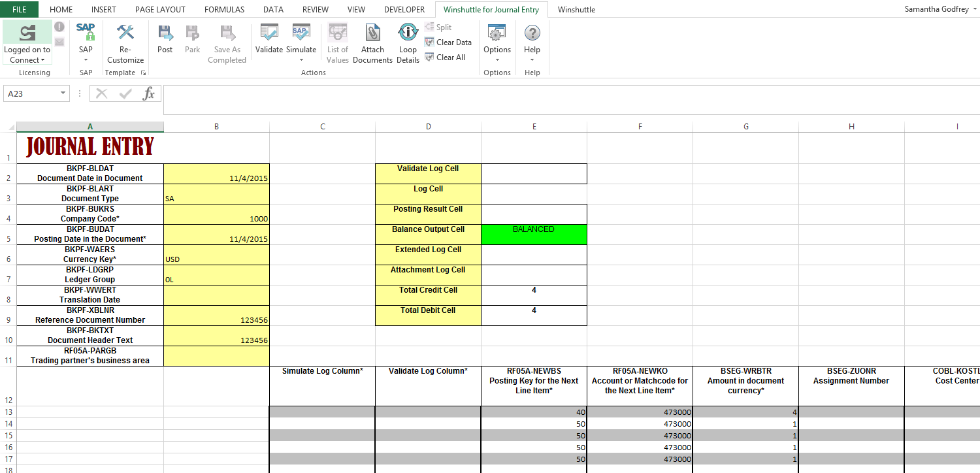The image size is (980, 473).
Task: Select the Document Date value 11/4/2015
Action: pos(216,174)
